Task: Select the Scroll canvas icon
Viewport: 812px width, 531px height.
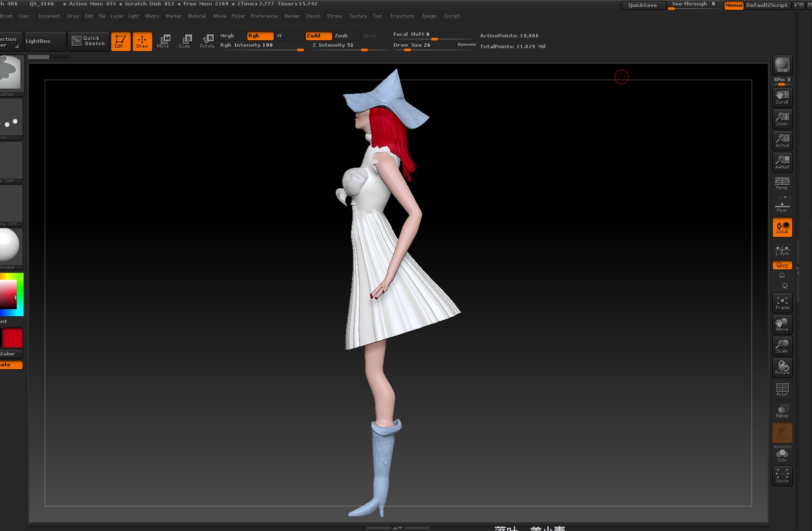Action: point(782,97)
